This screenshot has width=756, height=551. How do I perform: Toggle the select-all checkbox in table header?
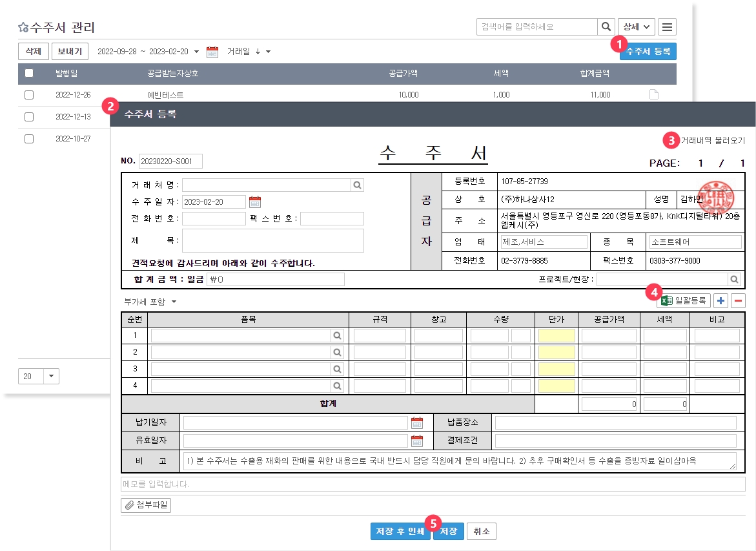pyautogui.click(x=29, y=73)
